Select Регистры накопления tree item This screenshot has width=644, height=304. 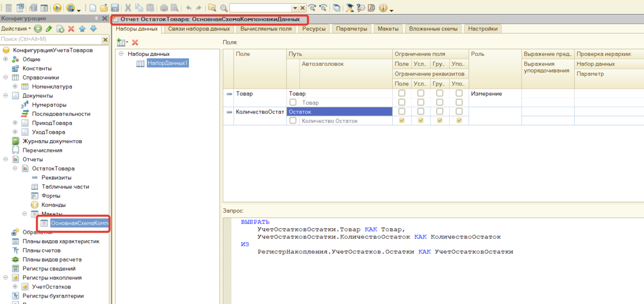pos(52,278)
